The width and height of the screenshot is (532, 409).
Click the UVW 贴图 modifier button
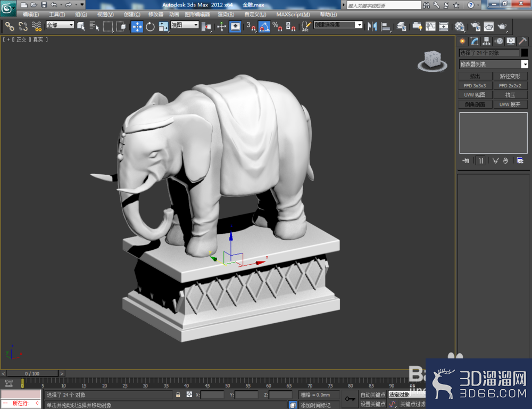[475, 95]
